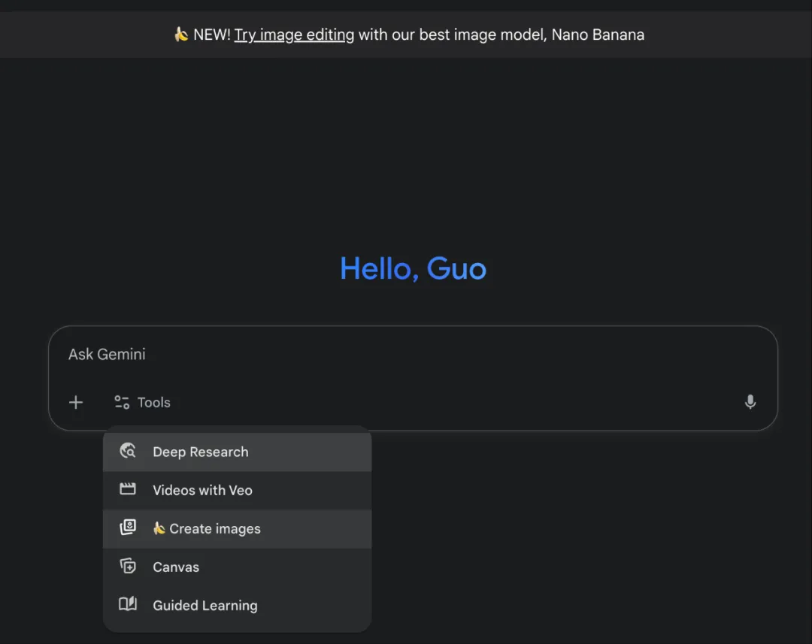Click the Canvas icon
Screen dimensions: 812x644
(128, 566)
